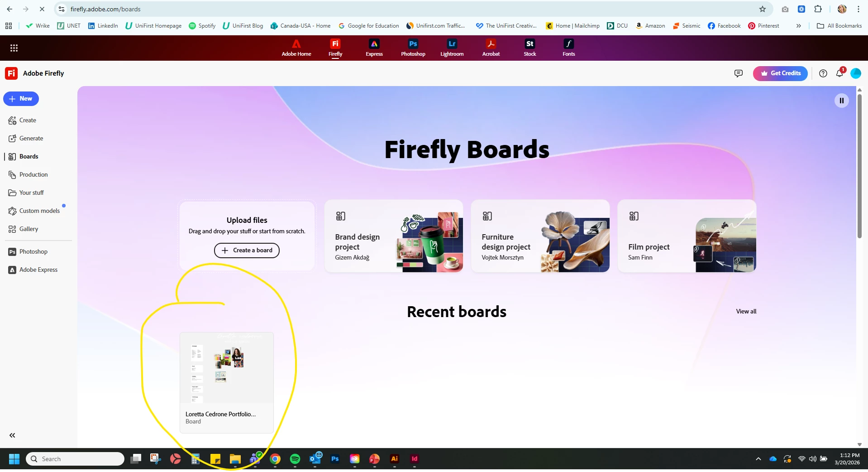Collapse the left sidebar

(x=12, y=435)
